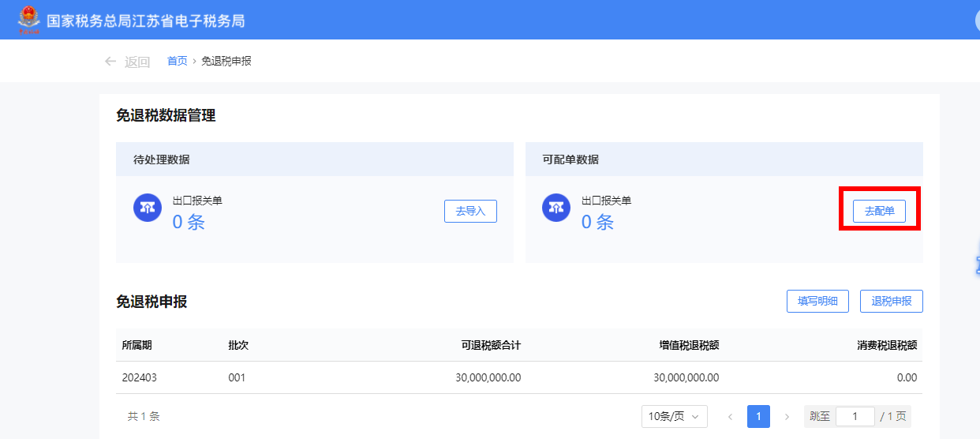Image resolution: width=980 pixels, height=439 pixels.
Task: Click the customs declaration icon under 可配单数据
Action: point(556,208)
